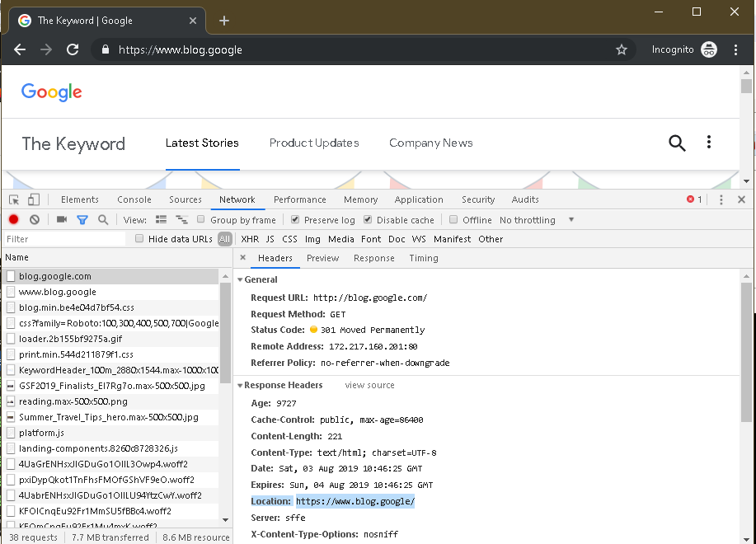Image resolution: width=756 pixels, height=544 pixels.
Task: Show the Timing tab of the request
Action: [x=424, y=258]
